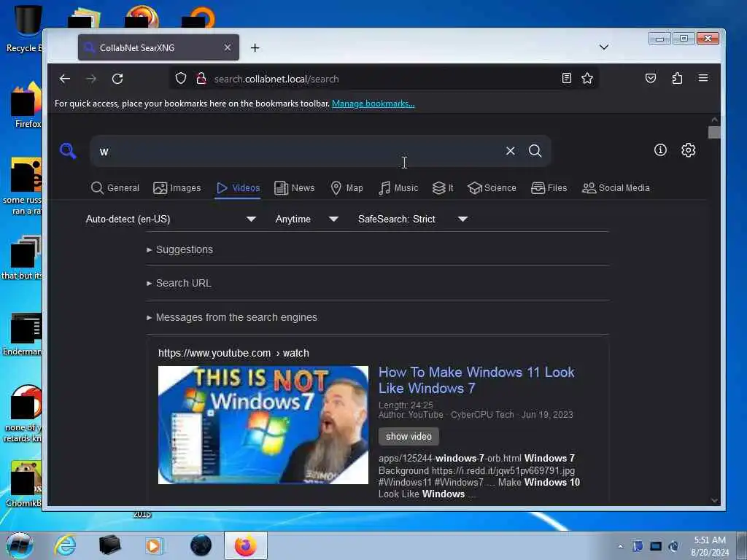The width and height of the screenshot is (747, 560).
Task: Open SearXNG preferences gear icon
Action: coord(688,150)
